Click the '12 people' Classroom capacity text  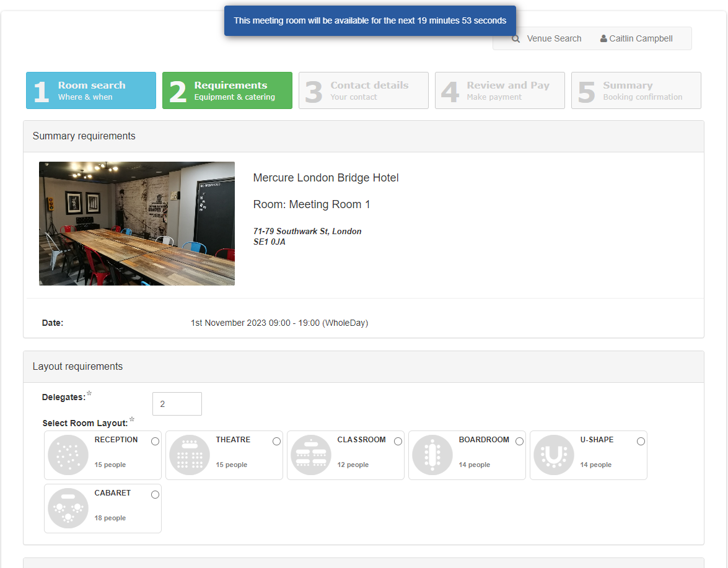[x=353, y=465]
